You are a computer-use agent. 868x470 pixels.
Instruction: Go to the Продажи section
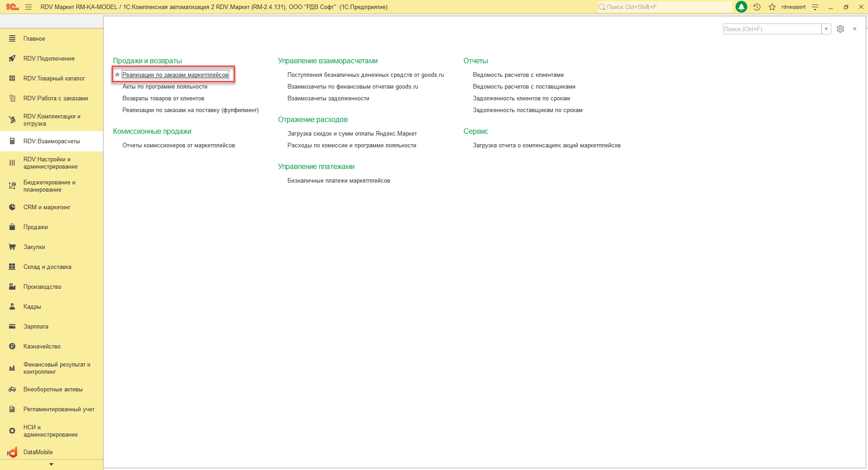[36, 227]
